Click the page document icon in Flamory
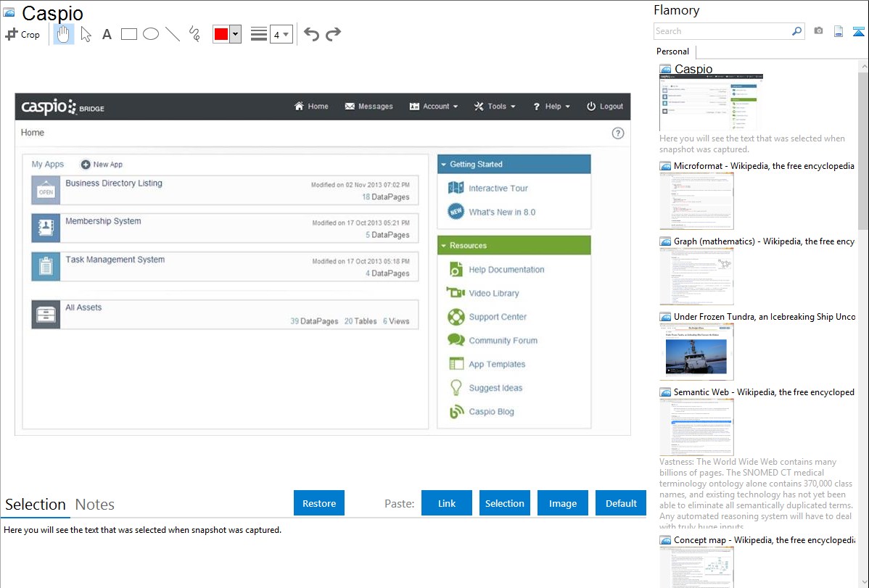 (839, 31)
